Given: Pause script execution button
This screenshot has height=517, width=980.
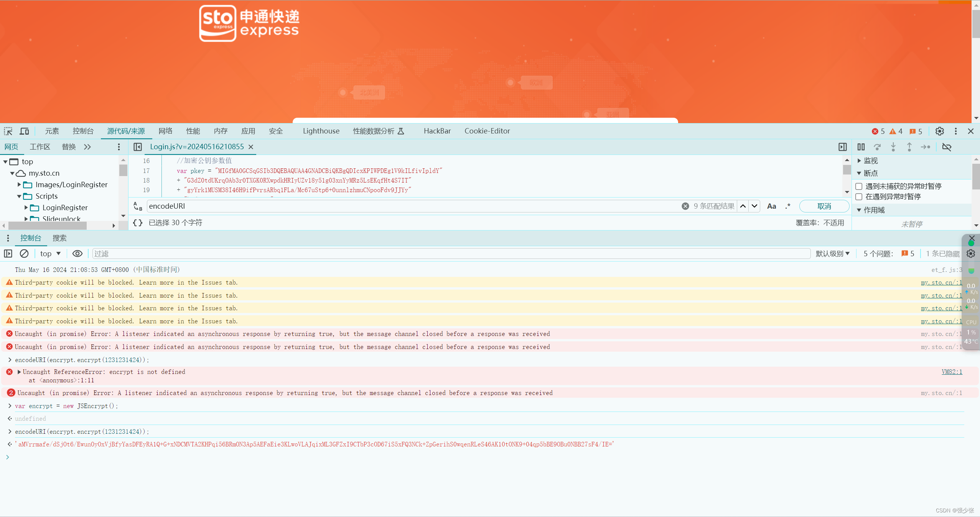Looking at the screenshot, I should coord(861,147).
